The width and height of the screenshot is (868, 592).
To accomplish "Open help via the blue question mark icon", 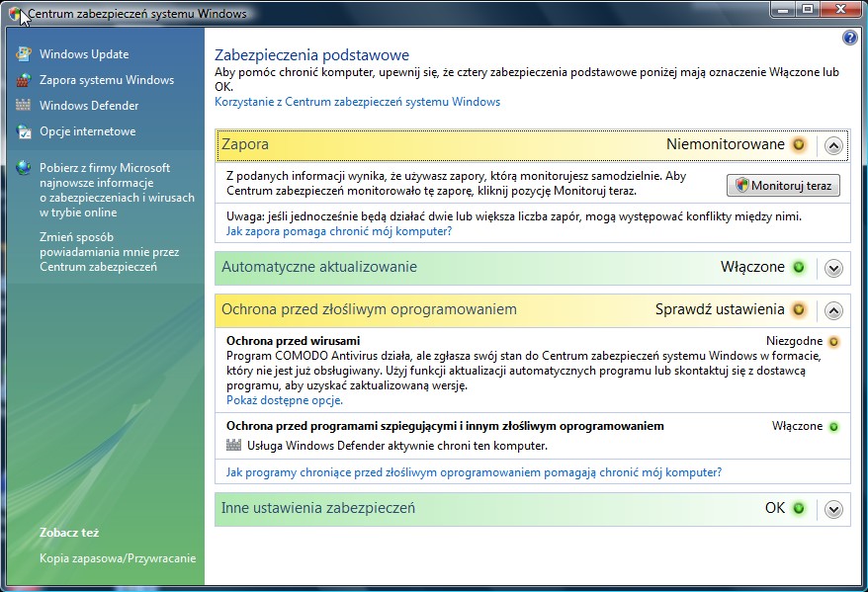I will [849, 38].
